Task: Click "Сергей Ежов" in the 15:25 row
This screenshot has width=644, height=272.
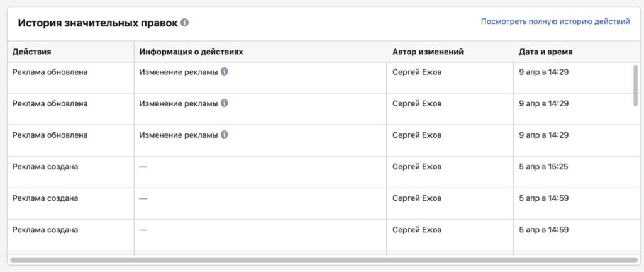Action: pyautogui.click(x=417, y=167)
